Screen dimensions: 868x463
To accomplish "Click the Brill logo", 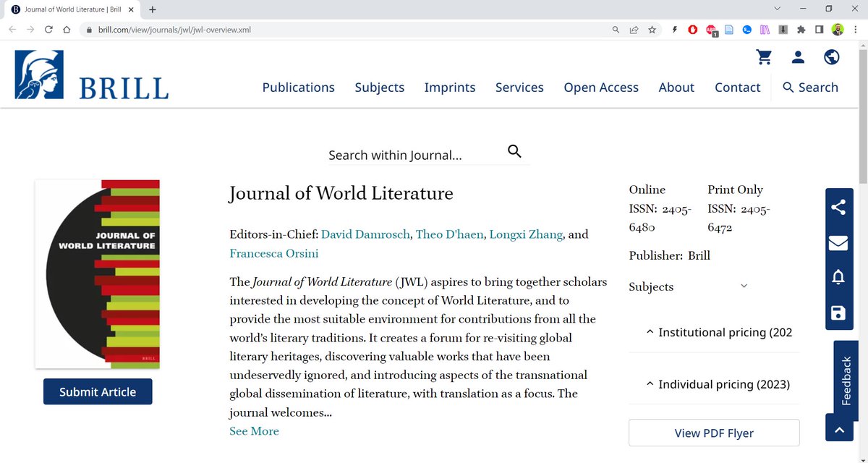I will (x=92, y=75).
